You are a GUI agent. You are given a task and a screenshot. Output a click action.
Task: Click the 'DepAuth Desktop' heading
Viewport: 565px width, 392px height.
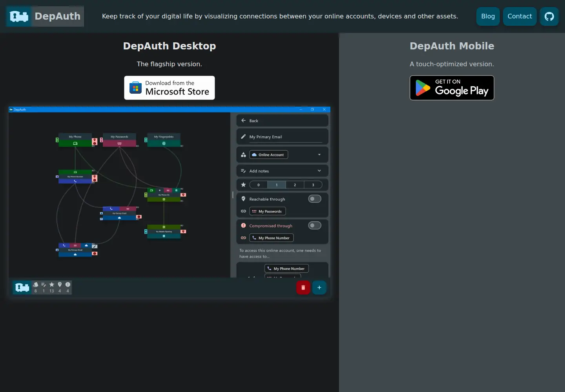pyautogui.click(x=169, y=46)
